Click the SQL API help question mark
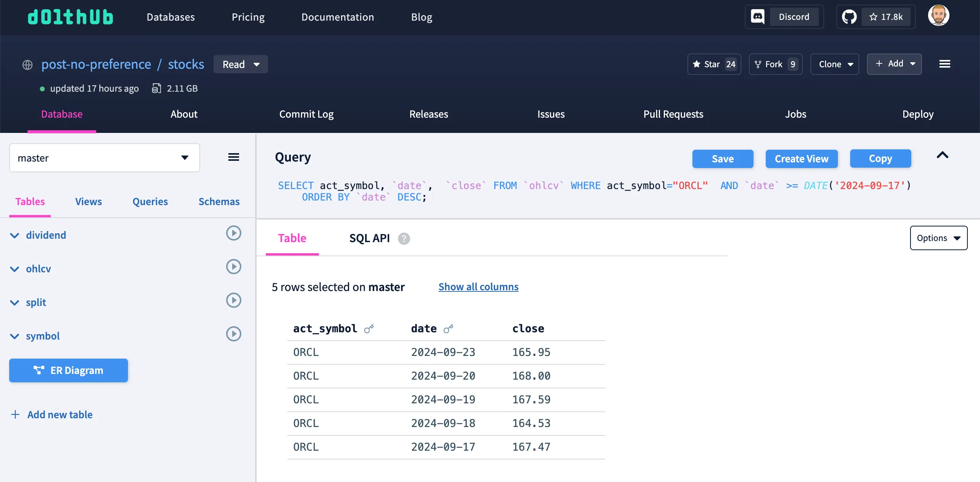Viewport: 980px width, 482px height. [404, 238]
